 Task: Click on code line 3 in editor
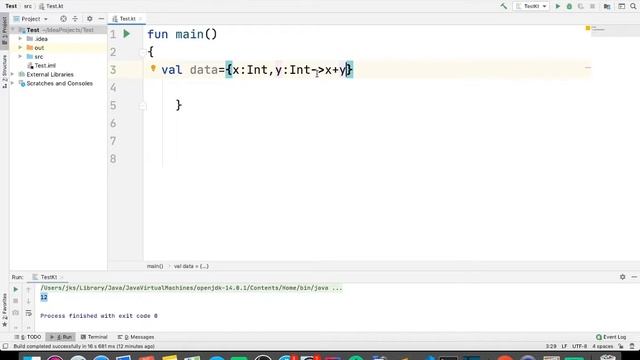click(x=367, y=70)
